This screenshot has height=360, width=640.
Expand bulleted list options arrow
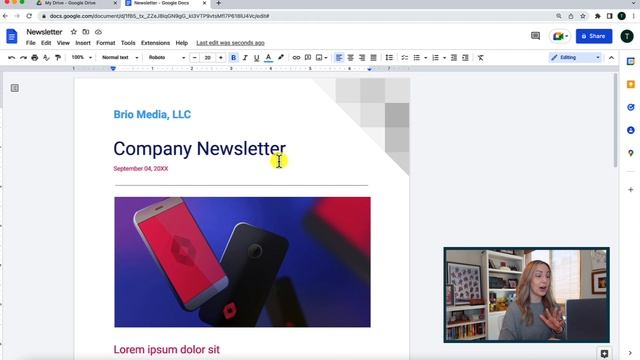pos(425,58)
